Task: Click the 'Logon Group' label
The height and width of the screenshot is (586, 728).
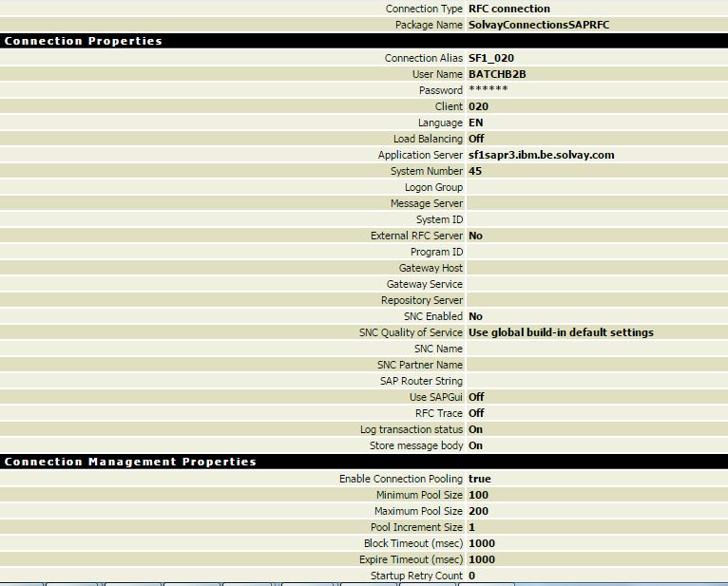Action: click(x=433, y=187)
